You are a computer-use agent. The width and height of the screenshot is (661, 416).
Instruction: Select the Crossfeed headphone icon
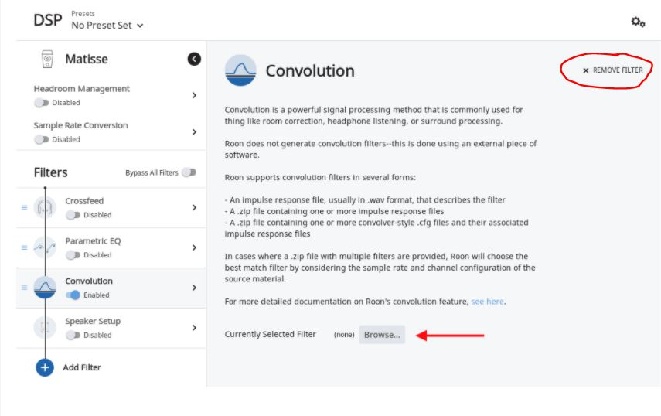point(45,207)
